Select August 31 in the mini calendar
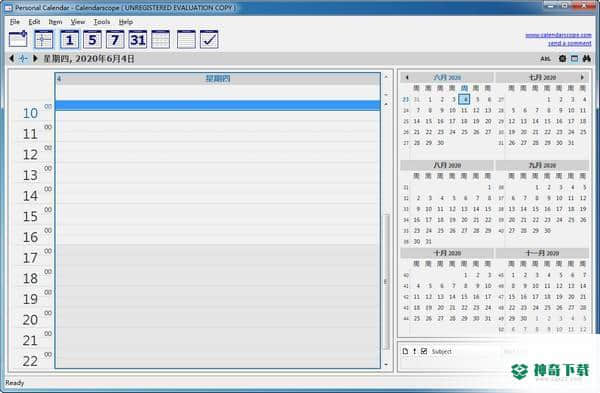Image resolution: width=600 pixels, height=393 pixels. click(429, 242)
